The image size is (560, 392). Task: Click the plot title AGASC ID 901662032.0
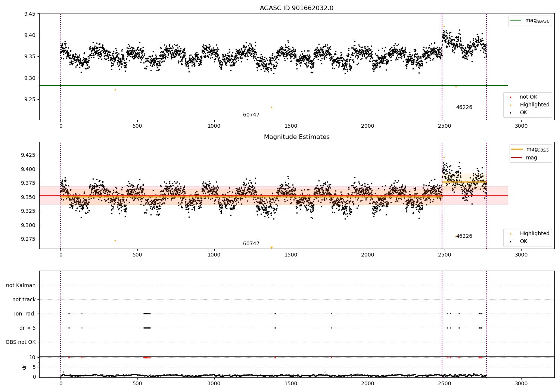(296, 8)
